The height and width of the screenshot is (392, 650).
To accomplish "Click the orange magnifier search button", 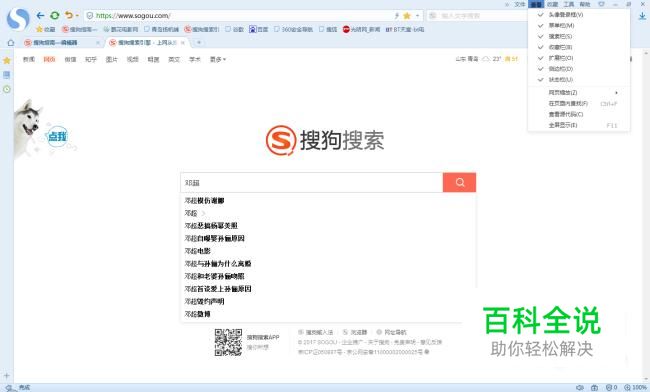I will (x=459, y=183).
